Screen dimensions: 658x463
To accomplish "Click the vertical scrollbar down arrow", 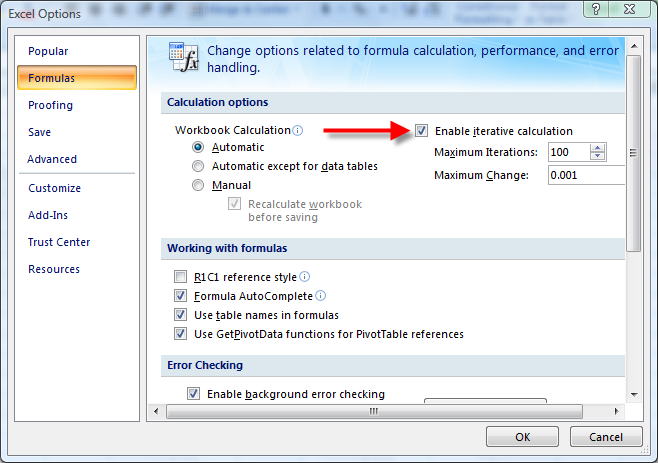I will click(634, 395).
